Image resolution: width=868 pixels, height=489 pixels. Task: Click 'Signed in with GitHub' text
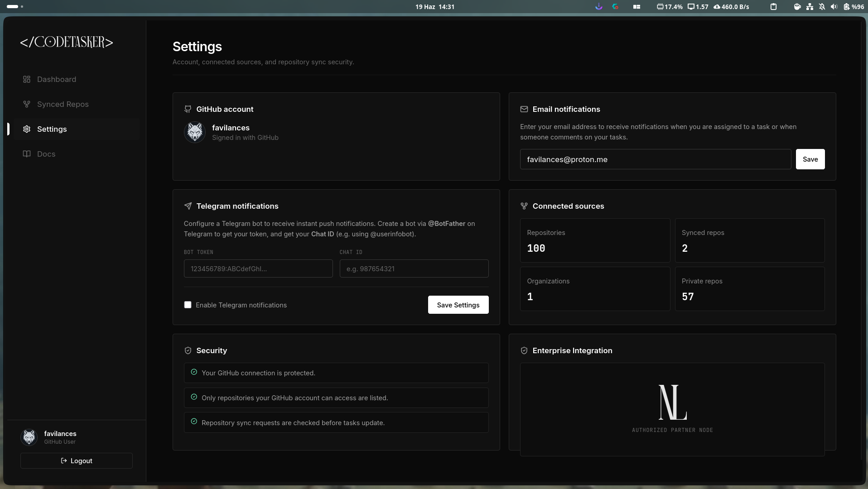[x=245, y=138]
